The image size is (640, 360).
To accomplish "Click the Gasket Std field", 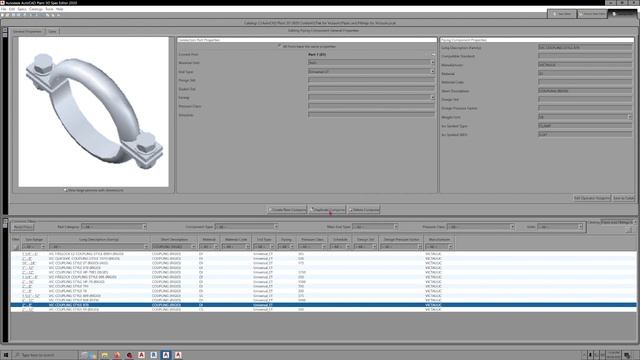I will point(371,89).
